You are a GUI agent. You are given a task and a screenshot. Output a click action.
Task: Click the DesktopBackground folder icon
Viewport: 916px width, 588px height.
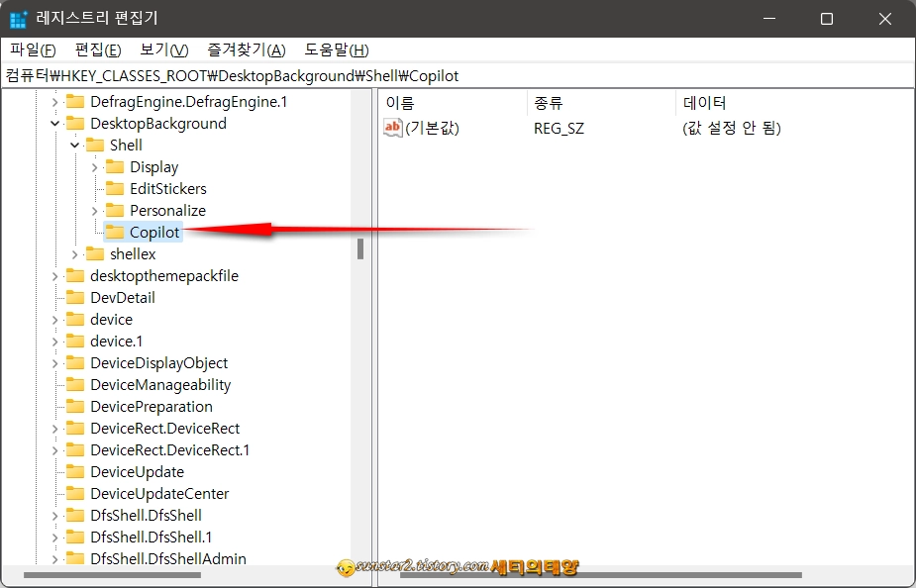click(x=75, y=123)
